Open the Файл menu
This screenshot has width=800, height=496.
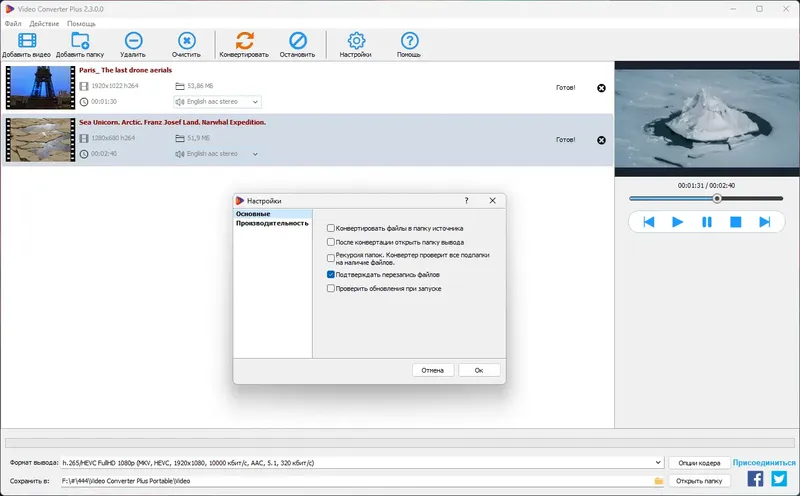(x=13, y=23)
